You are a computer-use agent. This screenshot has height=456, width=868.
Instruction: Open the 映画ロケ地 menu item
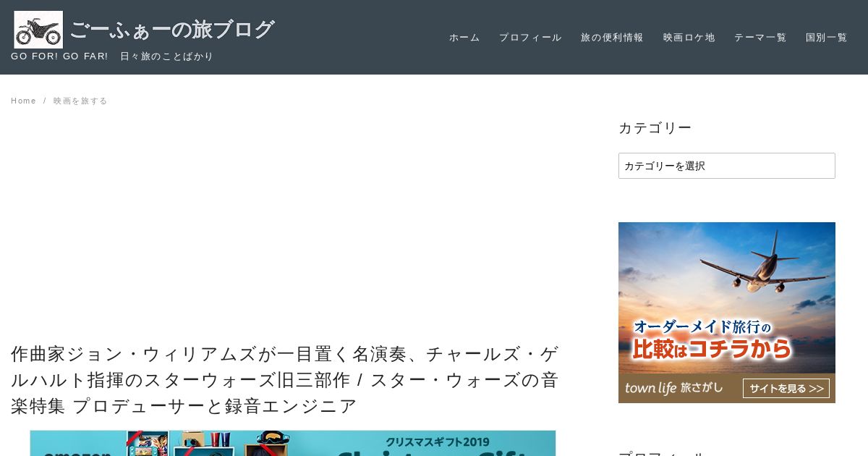(689, 38)
